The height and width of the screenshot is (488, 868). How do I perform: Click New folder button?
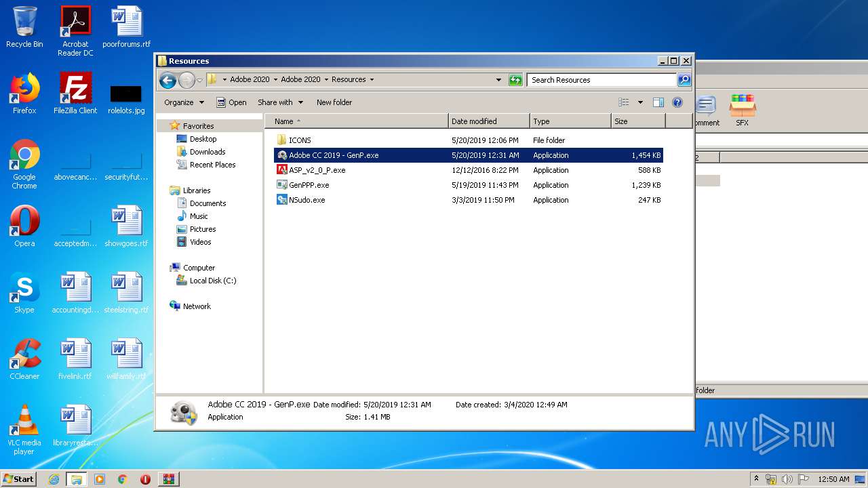(x=334, y=102)
